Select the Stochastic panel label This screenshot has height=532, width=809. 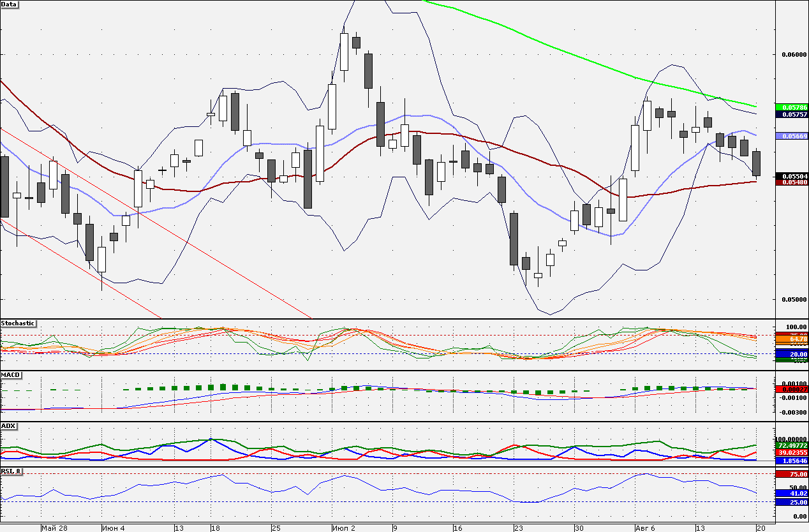(x=19, y=323)
